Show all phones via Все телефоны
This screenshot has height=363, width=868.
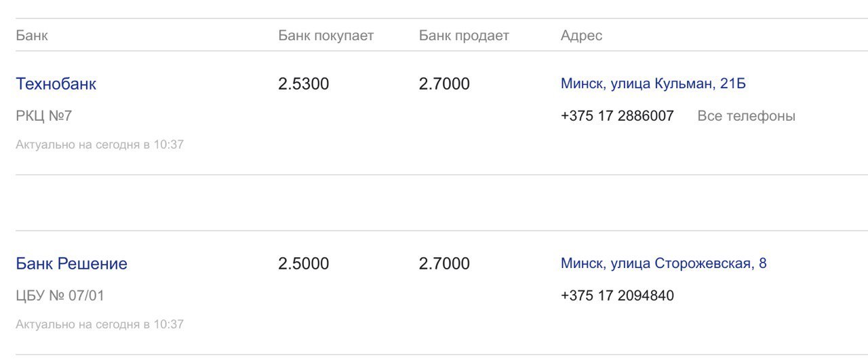746,116
